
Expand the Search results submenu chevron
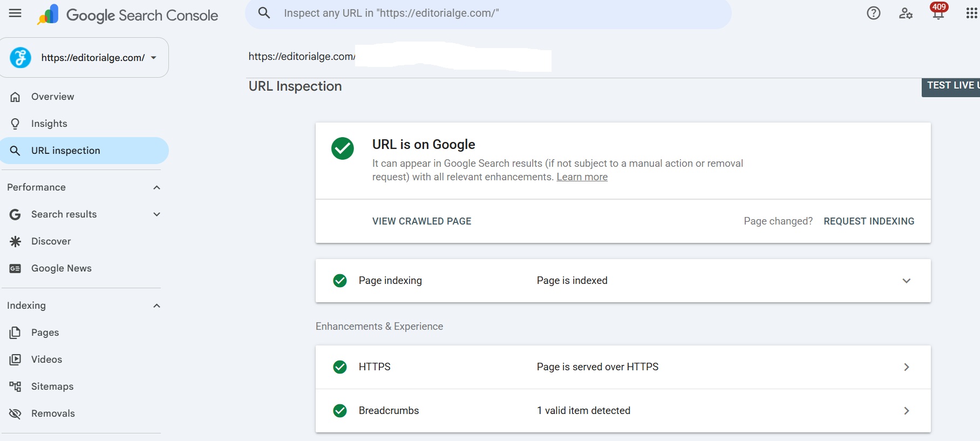[156, 214]
